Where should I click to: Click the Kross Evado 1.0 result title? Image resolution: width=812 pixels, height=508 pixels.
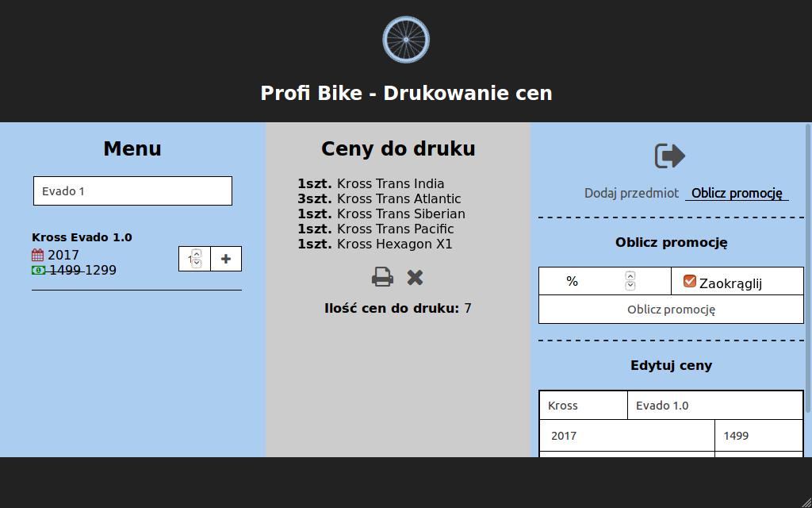(82, 237)
